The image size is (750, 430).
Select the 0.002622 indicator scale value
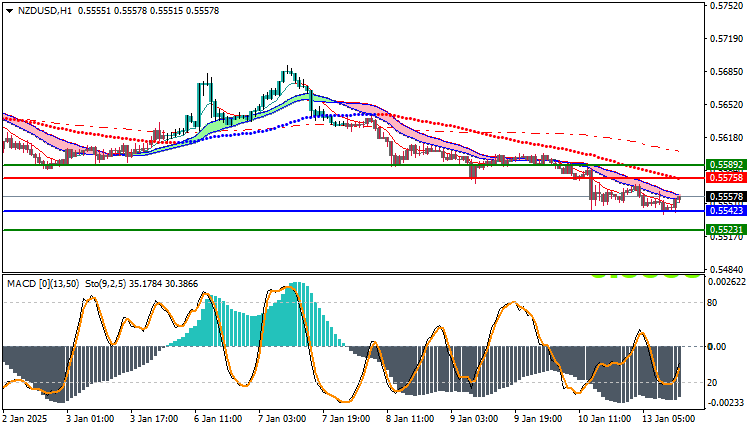point(727,282)
